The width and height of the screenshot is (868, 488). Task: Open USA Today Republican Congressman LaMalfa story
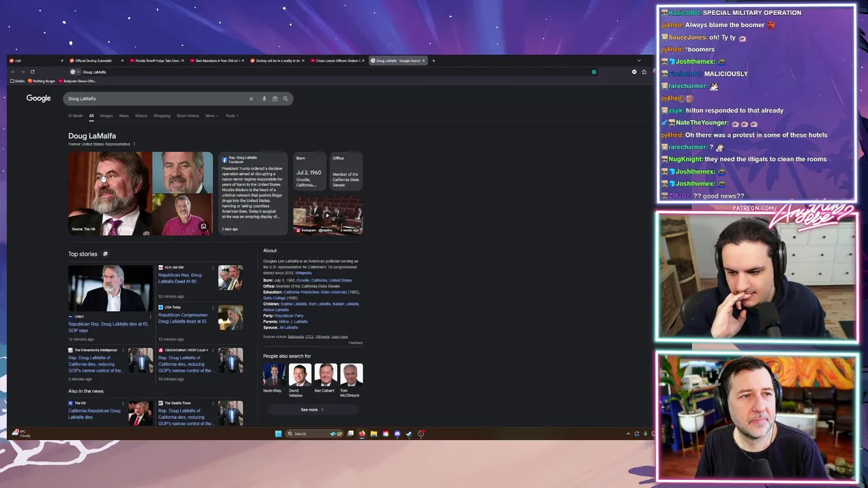point(183,318)
